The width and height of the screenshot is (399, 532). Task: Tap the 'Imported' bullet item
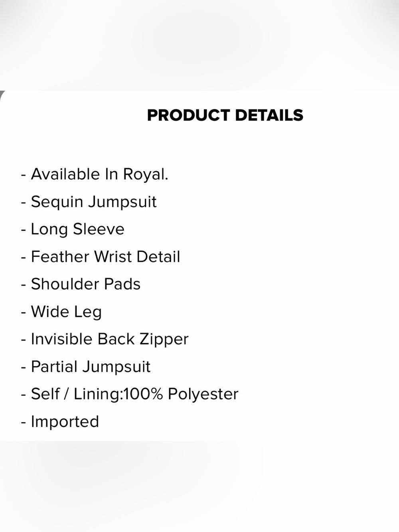click(x=60, y=422)
